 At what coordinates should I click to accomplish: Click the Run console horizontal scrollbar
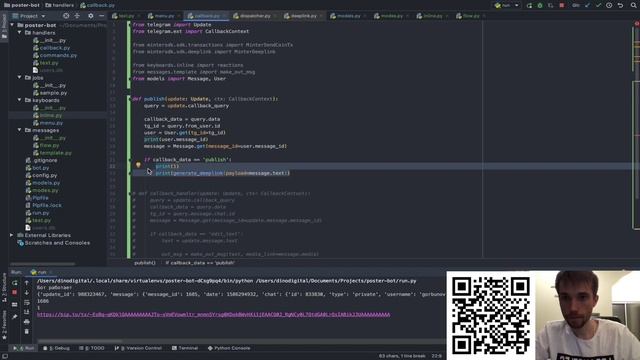[x=80, y=341]
